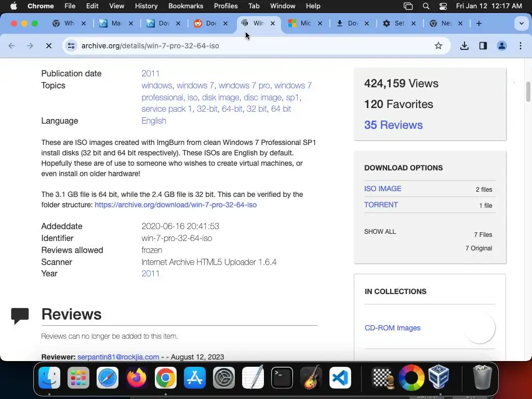532x399 pixels.
Task: Toggle Chrome side panel icon
Action: coord(483,46)
